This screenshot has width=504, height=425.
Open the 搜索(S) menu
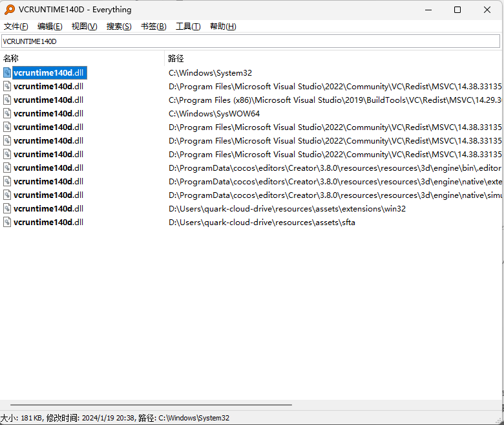tap(119, 27)
